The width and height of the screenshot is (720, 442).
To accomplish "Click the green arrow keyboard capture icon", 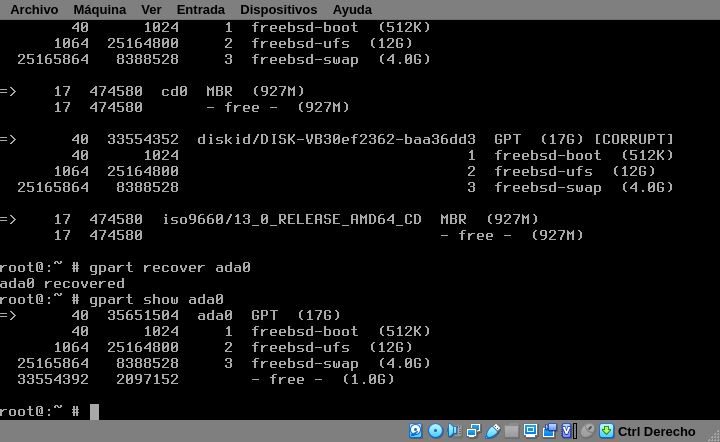I will [607, 431].
